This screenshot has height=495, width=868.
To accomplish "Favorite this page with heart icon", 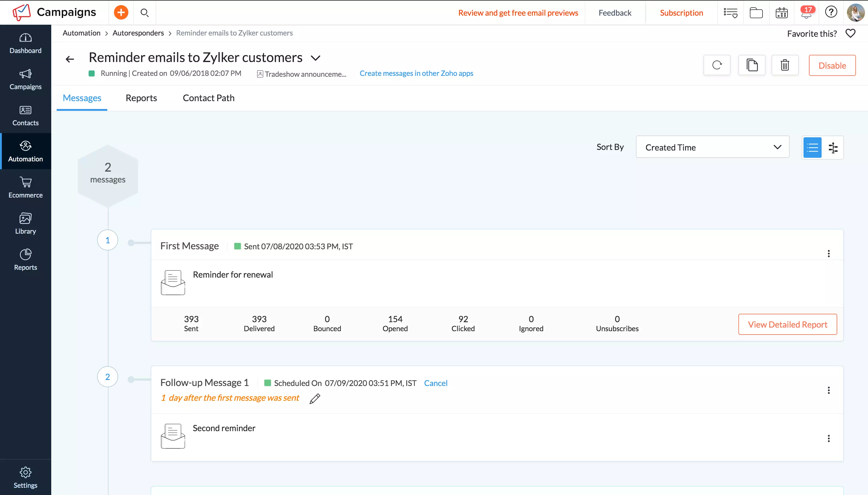I will [850, 33].
